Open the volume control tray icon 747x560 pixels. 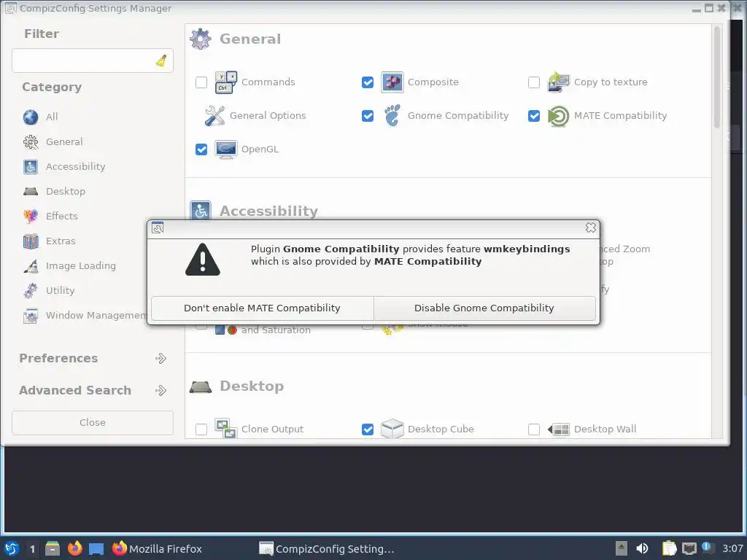(x=642, y=548)
